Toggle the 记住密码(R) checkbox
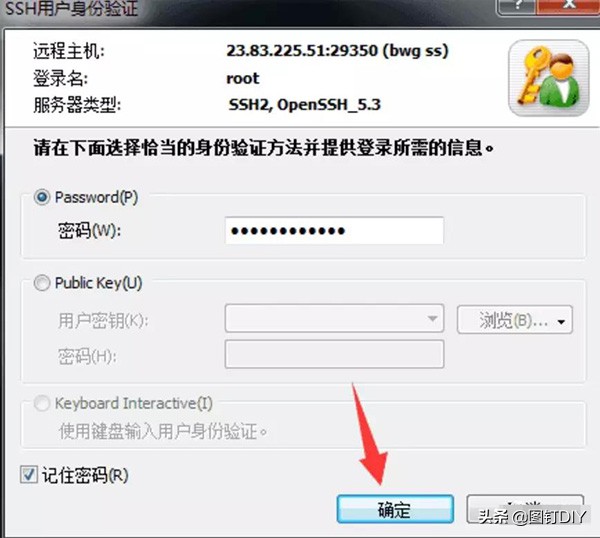Screen dimensions: 600x538 29,474
